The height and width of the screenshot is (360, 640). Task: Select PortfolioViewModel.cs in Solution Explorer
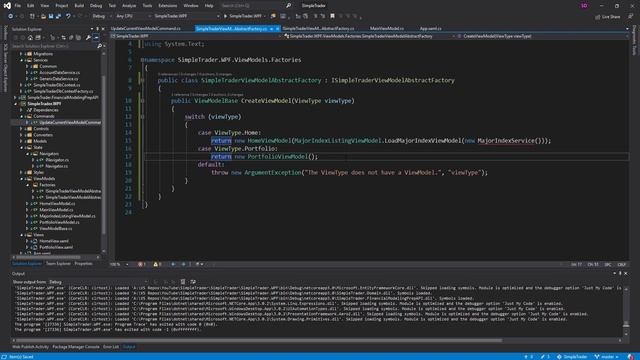coord(59,222)
